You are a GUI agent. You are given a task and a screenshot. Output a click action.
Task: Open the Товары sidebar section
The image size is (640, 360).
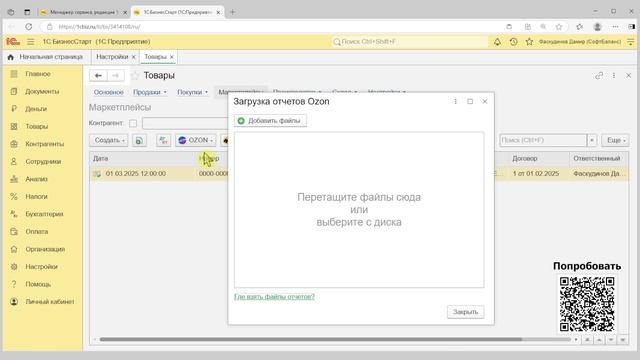(37, 127)
